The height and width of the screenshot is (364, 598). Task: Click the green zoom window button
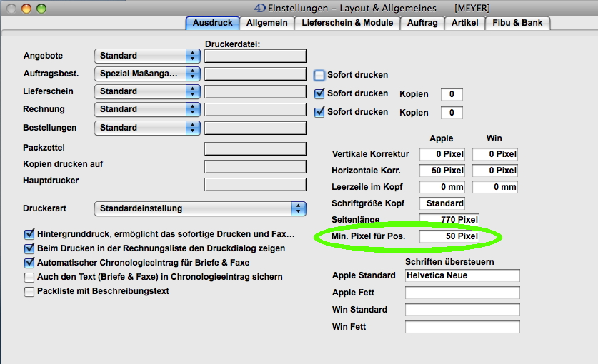[41, 9]
